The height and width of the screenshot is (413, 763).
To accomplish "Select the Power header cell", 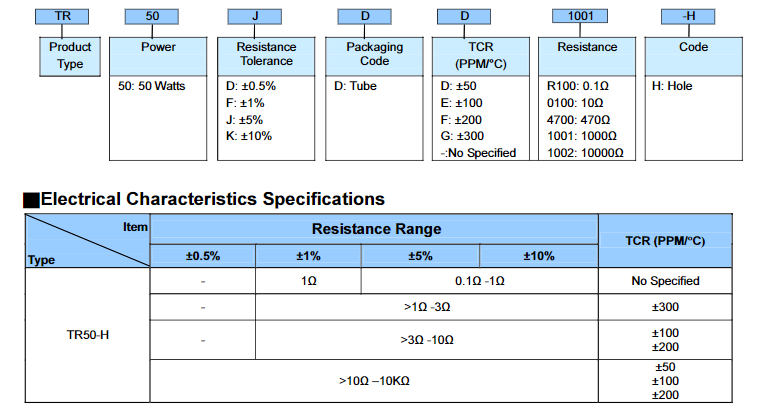I will (159, 47).
